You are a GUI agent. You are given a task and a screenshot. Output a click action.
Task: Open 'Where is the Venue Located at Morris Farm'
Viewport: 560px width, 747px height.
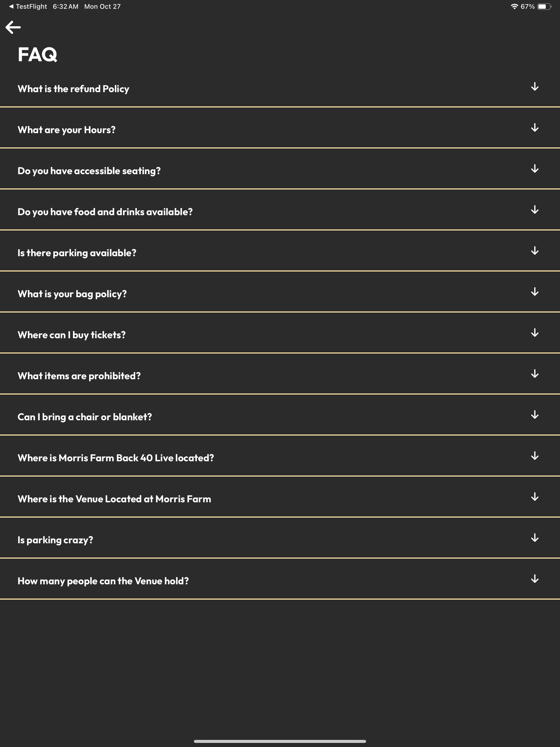click(280, 497)
